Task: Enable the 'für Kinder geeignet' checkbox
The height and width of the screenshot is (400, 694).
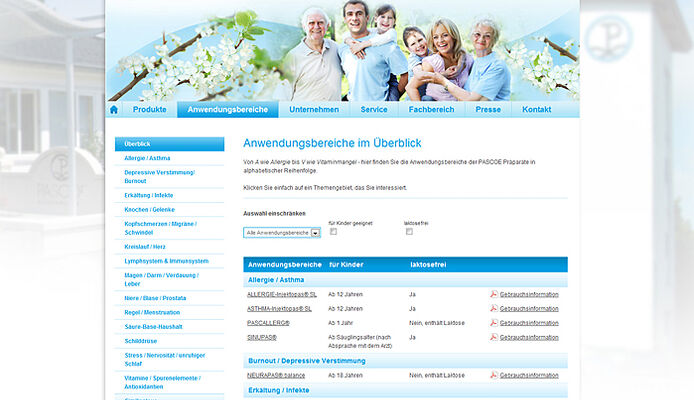Action: (334, 232)
